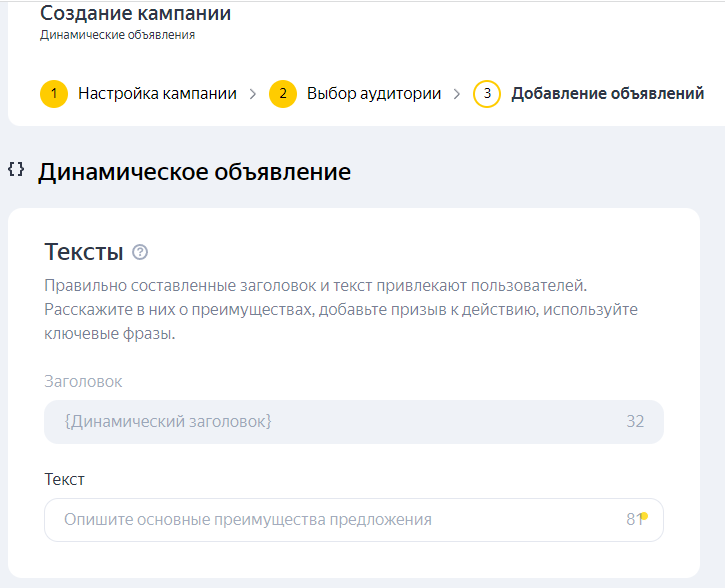
Task: Click the character counter 32 in title field
Action: click(635, 422)
